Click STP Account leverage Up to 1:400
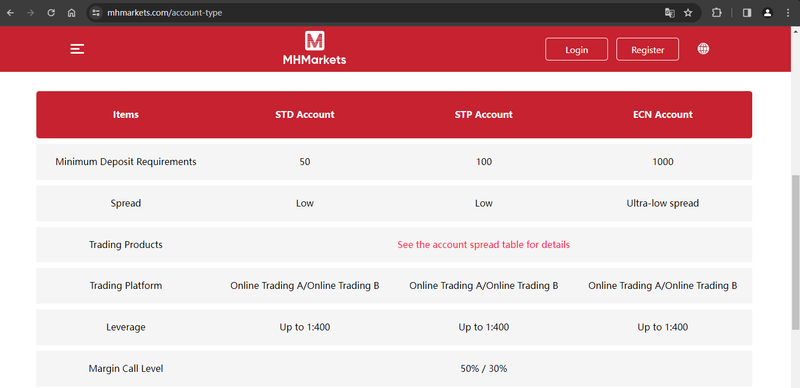The height and width of the screenshot is (388, 800). (484, 327)
